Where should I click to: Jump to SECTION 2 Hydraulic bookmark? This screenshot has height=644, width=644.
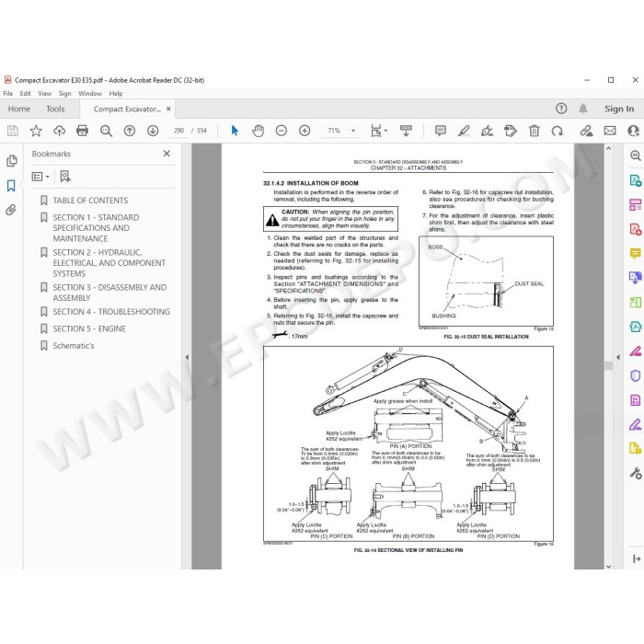[x=109, y=263]
